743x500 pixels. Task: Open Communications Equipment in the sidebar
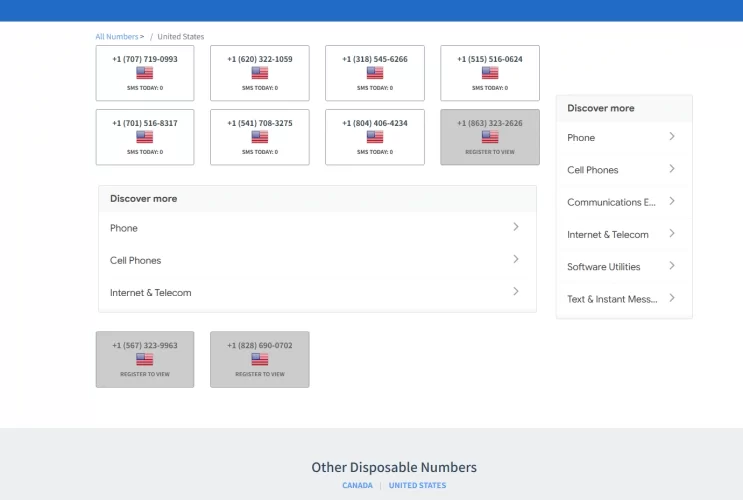pos(611,202)
